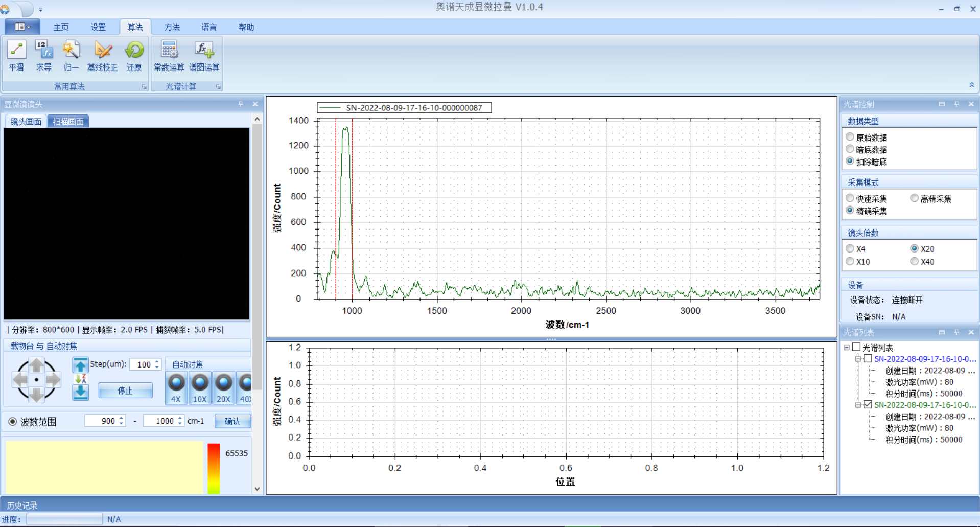This screenshot has width=980, height=527.
Task: Start 40X autofocus
Action: pyautogui.click(x=245, y=388)
